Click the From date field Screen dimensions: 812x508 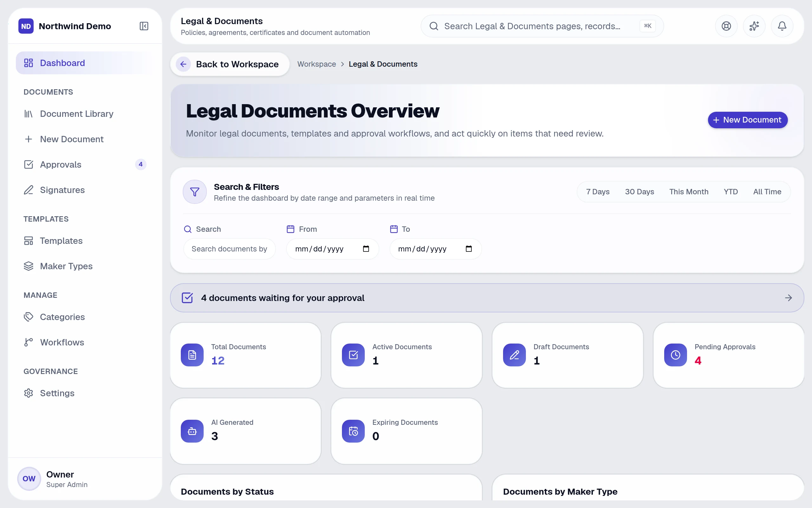(332, 249)
